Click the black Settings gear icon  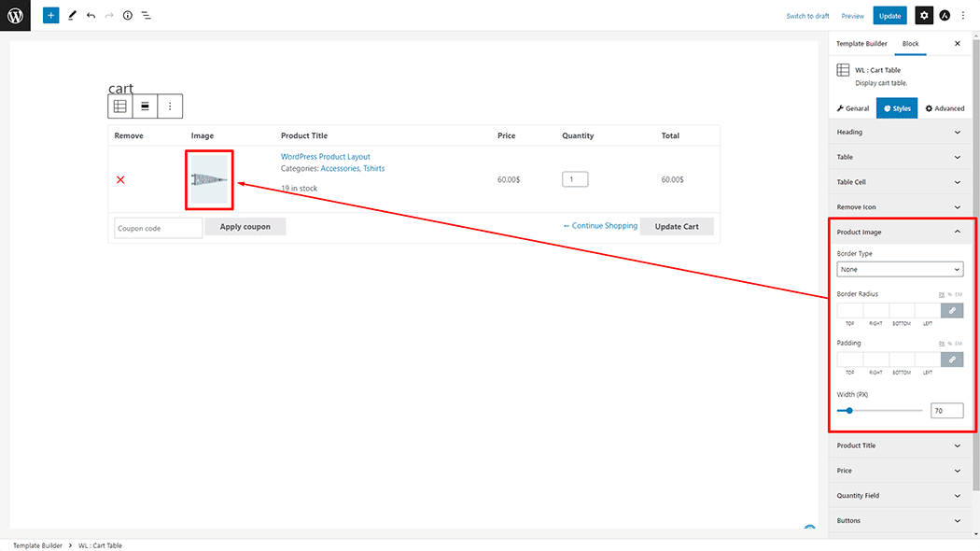(x=923, y=15)
